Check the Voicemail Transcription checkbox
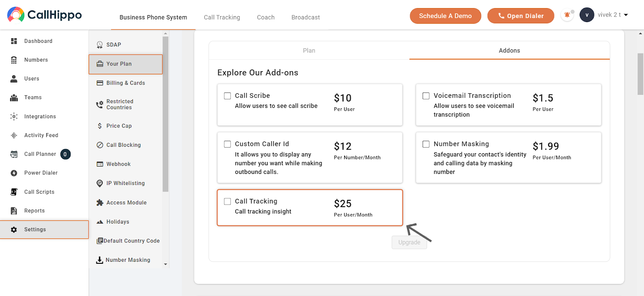Viewport: 644px width, 296px height. 426,96
